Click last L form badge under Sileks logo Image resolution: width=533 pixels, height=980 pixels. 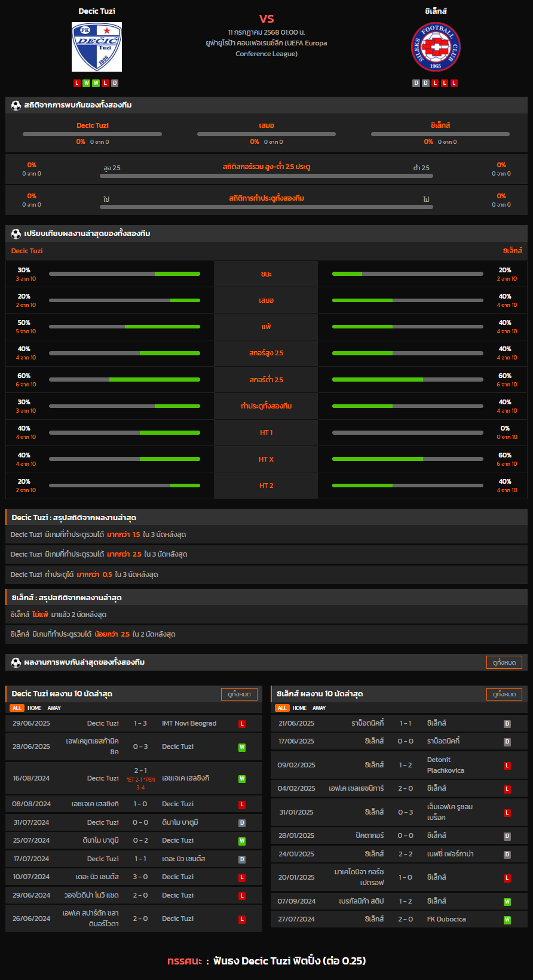[454, 83]
